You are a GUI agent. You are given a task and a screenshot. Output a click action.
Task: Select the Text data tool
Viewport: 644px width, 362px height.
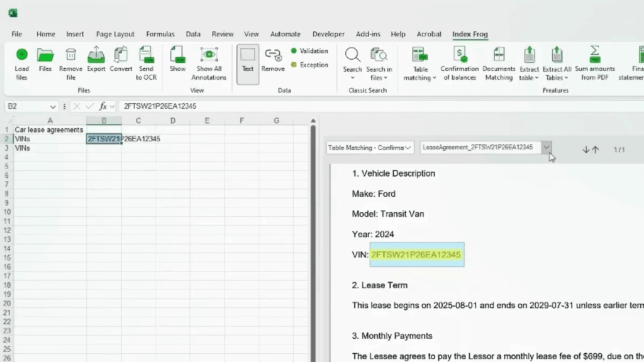tap(248, 64)
